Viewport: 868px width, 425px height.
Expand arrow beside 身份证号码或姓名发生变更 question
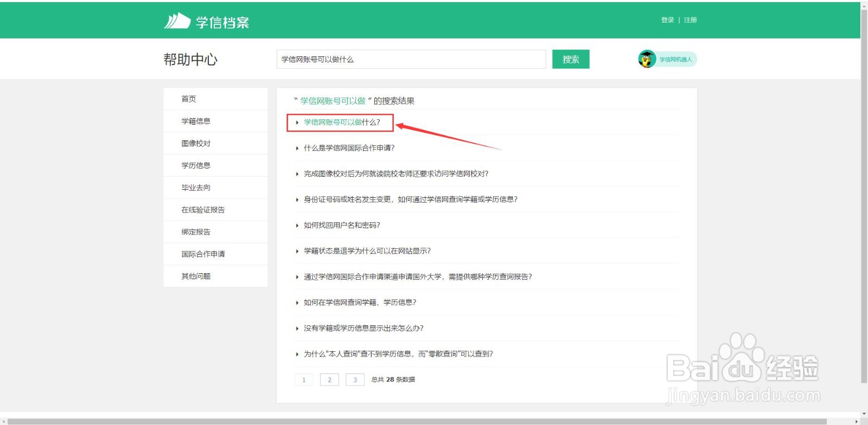point(297,200)
